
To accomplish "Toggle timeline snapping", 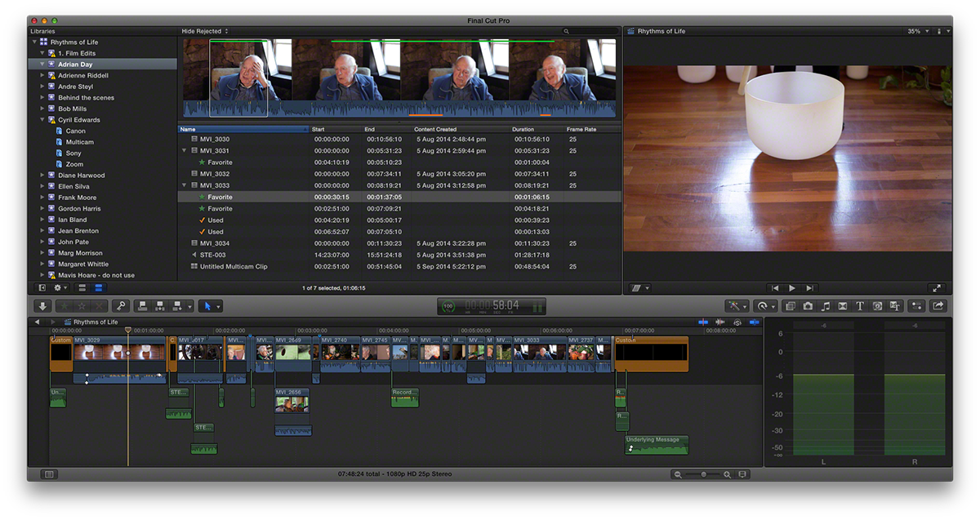I will point(754,322).
